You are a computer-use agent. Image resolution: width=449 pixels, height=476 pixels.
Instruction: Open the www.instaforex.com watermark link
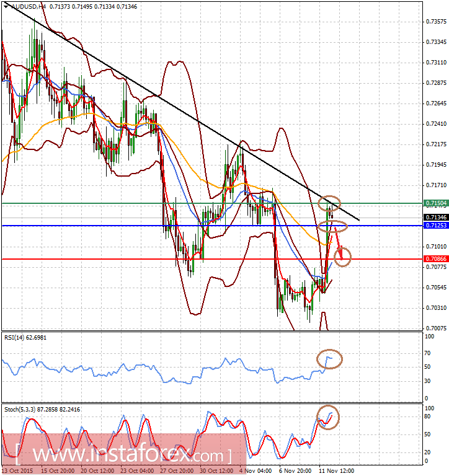(x=124, y=456)
